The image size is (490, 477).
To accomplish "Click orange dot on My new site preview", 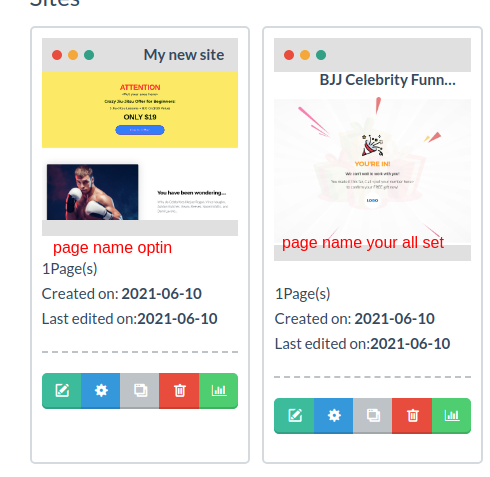I will pyautogui.click(x=73, y=55).
